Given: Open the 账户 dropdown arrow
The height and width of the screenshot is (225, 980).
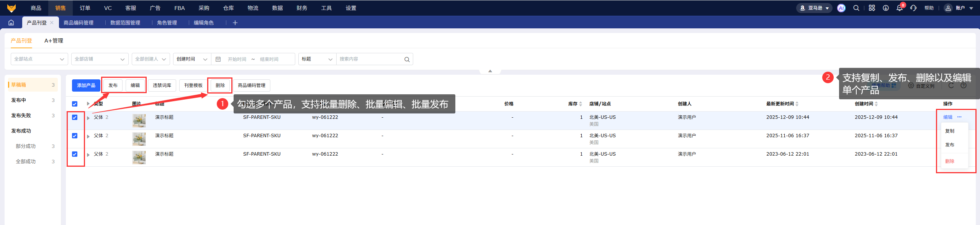Looking at the screenshot, I should pyautogui.click(x=971, y=8).
